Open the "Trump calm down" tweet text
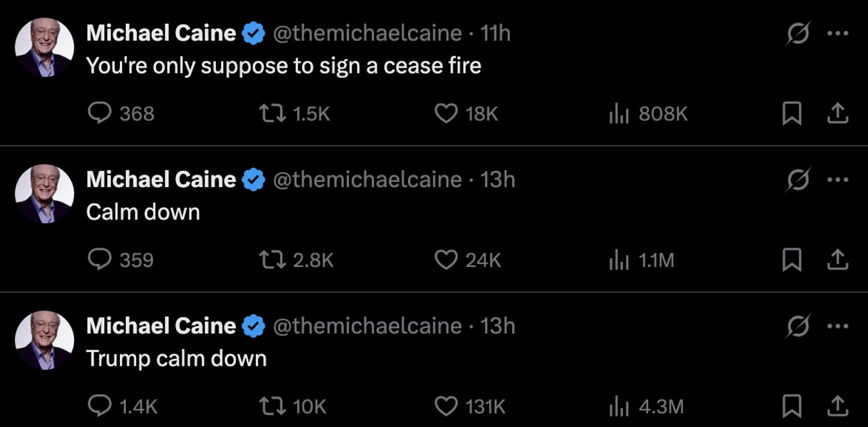This screenshot has width=868, height=427. pyautogui.click(x=176, y=359)
